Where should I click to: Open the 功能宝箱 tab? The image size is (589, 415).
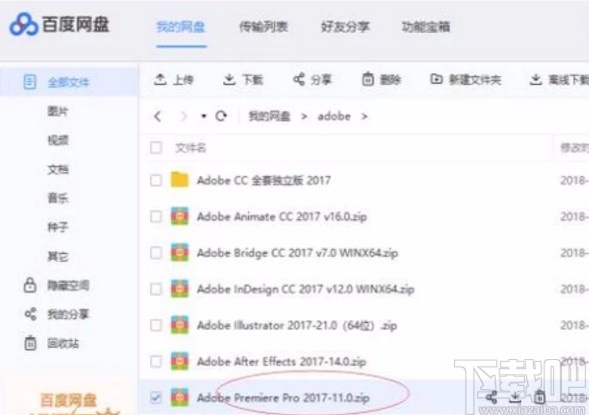426,27
